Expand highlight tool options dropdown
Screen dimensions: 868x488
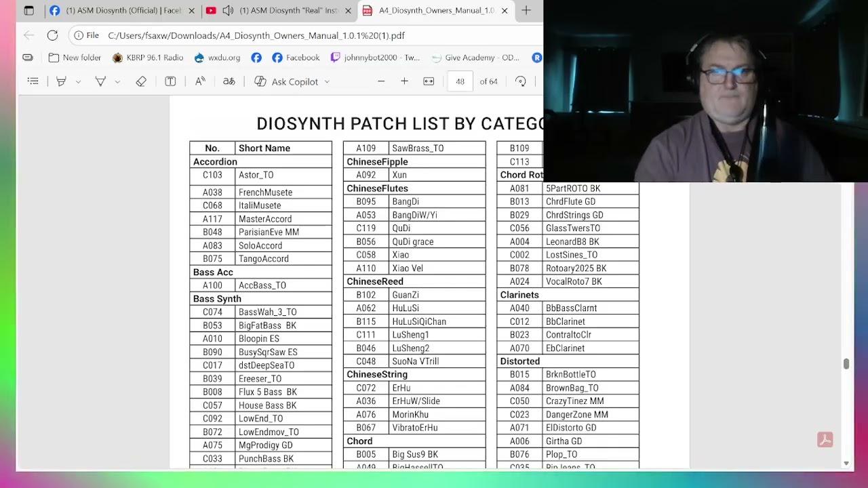click(78, 81)
